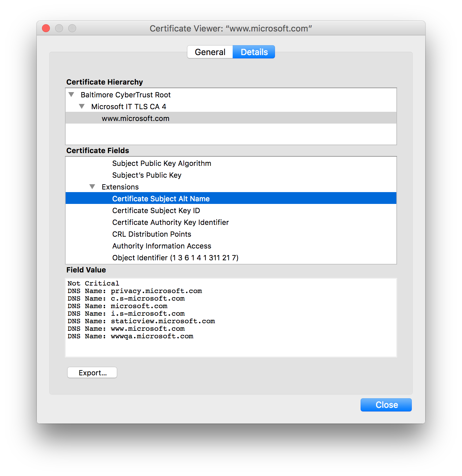The height and width of the screenshot is (476, 462).
Task: Click DNS Name staticview.microsoft.com line
Action: point(141,321)
